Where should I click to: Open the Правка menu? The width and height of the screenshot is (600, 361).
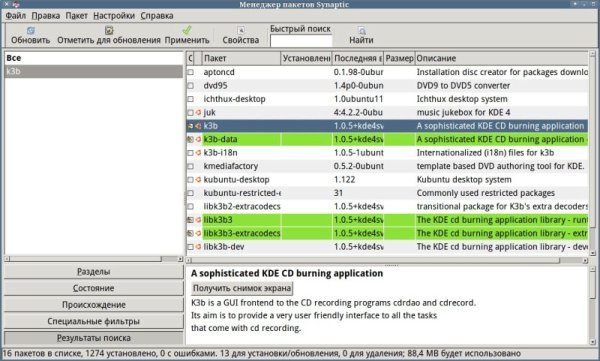coord(46,16)
